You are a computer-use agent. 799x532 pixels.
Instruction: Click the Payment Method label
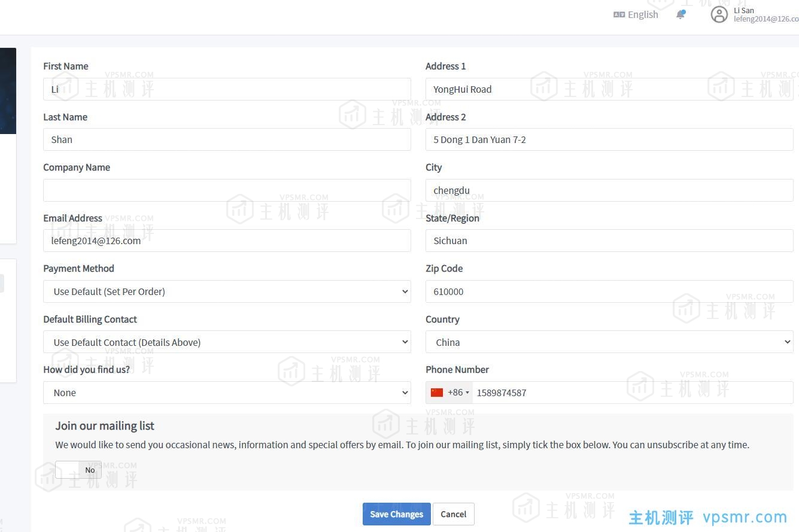coord(78,268)
